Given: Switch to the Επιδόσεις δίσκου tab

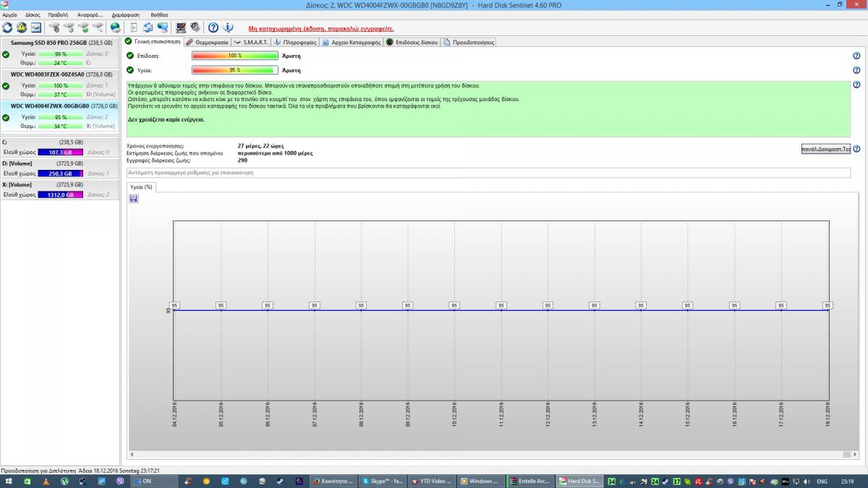Looking at the screenshot, I should pyautogui.click(x=412, y=42).
